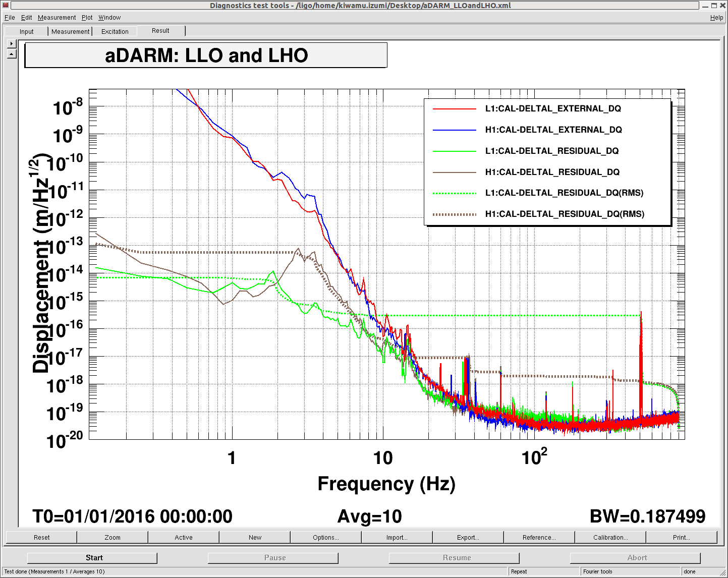The height and width of the screenshot is (578, 728).
Task: Open the File menu
Action: click(10, 17)
